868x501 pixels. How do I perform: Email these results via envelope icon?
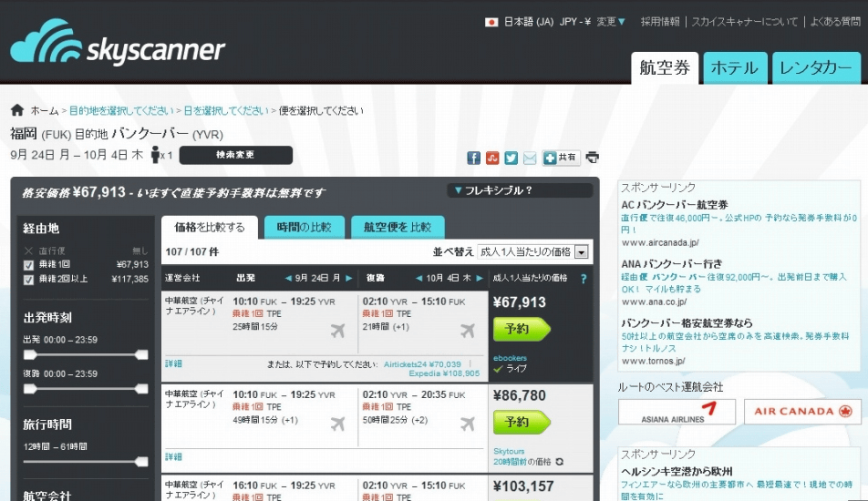point(530,158)
